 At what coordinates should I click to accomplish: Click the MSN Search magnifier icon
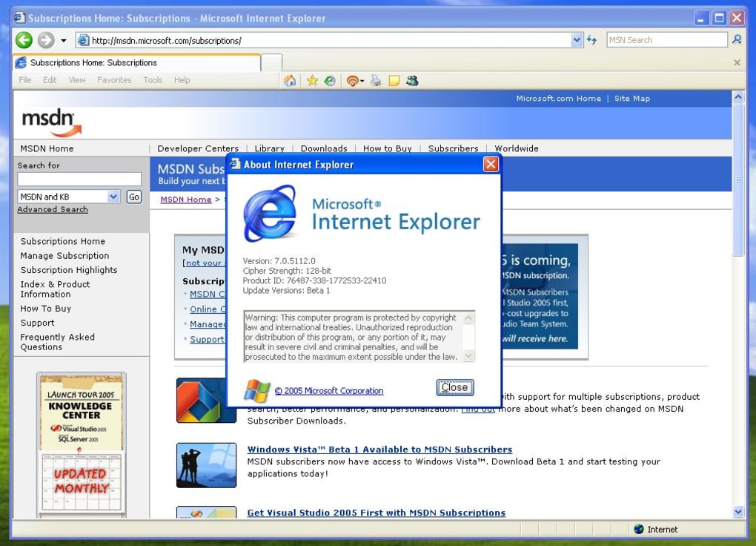[x=737, y=39]
